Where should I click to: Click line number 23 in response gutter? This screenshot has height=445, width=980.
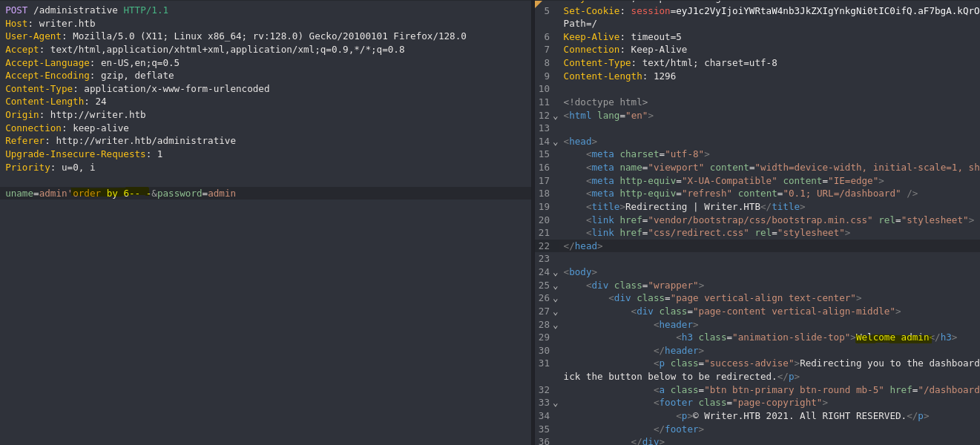[544, 259]
